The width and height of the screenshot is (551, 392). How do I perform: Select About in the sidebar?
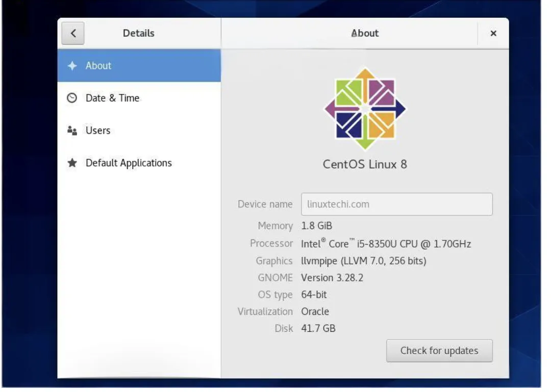click(x=139, y=66)
